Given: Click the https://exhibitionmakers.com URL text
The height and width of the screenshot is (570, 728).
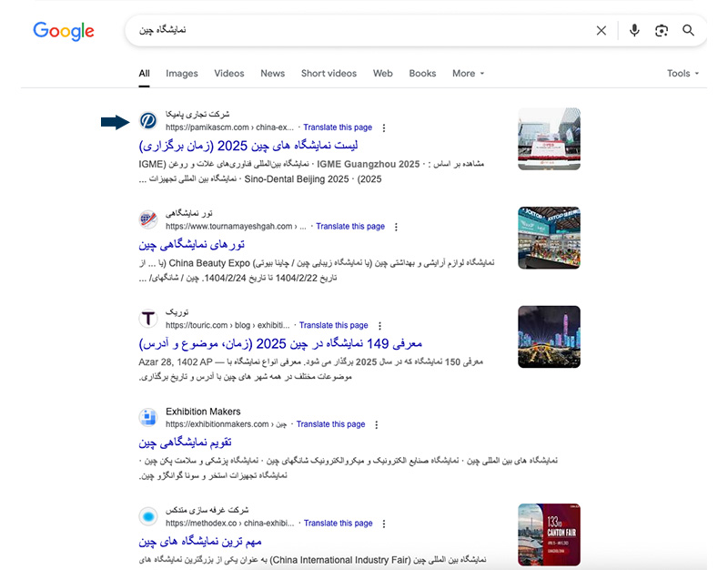Looking at the screenshot, I should (x=226, y=424).
